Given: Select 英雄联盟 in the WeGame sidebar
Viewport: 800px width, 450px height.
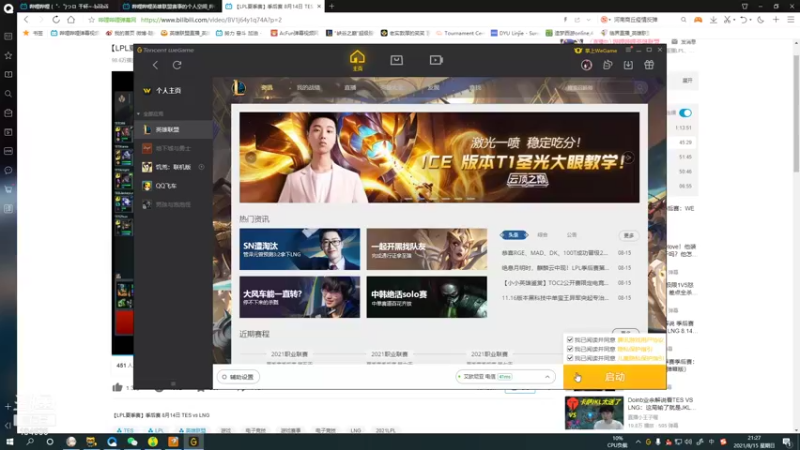Looking at the screenshot, I should tap(173, 130).
